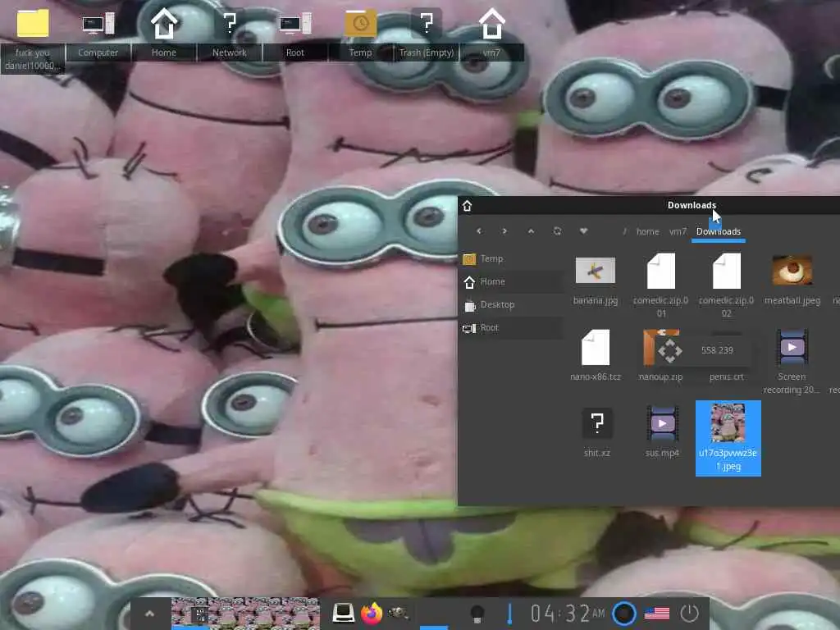Select Root in the file manager sidebar
Screen dimensions: 840x630
click(x=512, y=328)
